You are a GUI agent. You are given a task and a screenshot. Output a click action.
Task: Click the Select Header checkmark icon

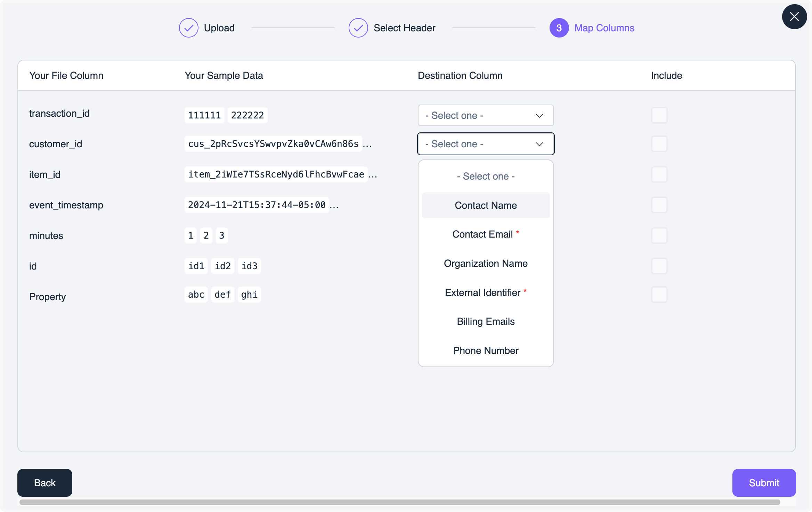point(358,28)
